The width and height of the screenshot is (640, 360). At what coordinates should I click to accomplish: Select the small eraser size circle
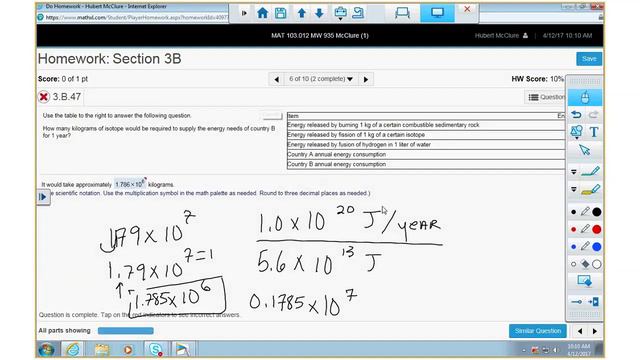573,264
